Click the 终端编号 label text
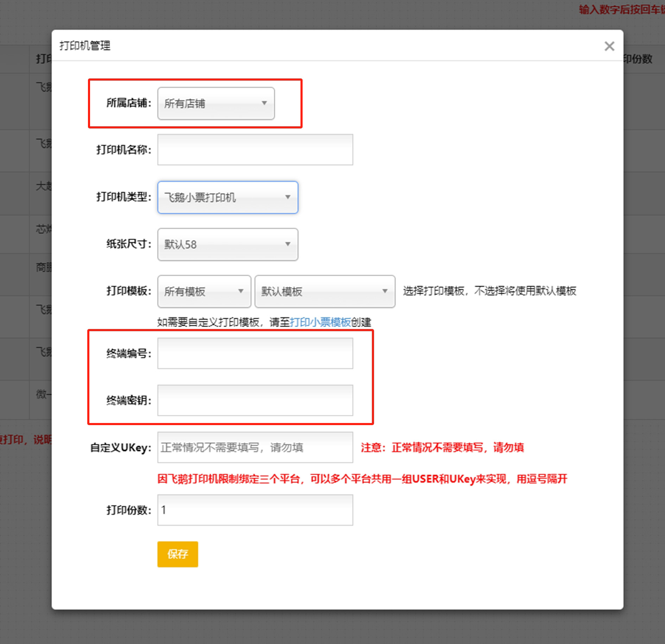The width and height of the screenshot is (665, 644). (128, 353)
